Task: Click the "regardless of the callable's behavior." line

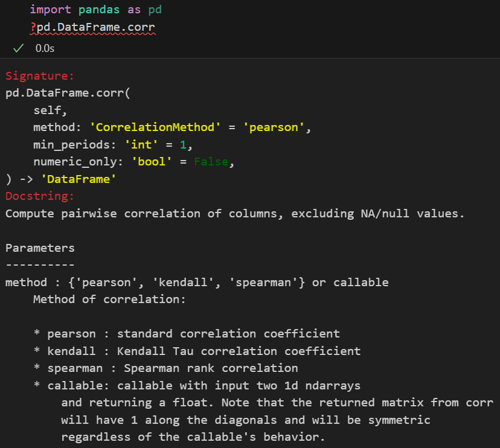Action: point(193,437)
